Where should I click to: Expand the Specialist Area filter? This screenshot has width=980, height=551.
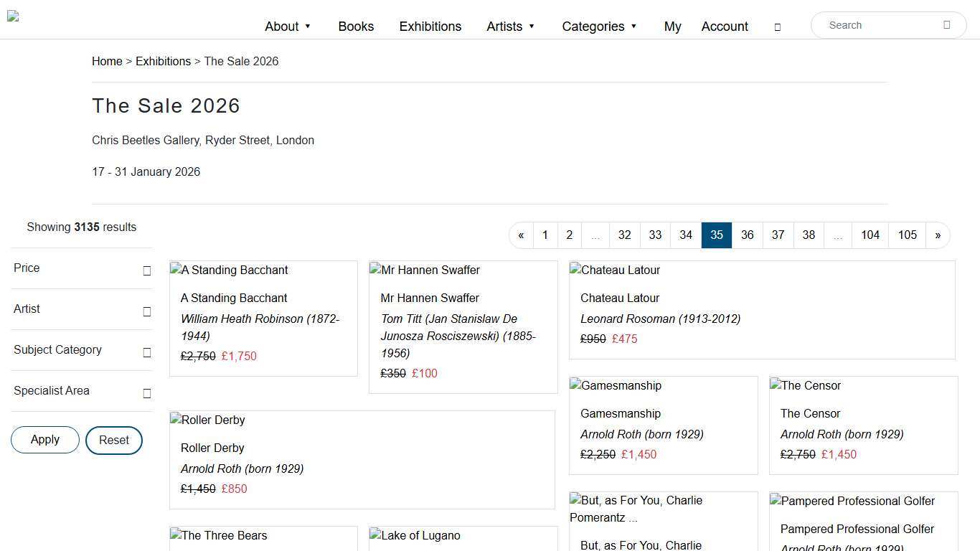pos(146,393)
